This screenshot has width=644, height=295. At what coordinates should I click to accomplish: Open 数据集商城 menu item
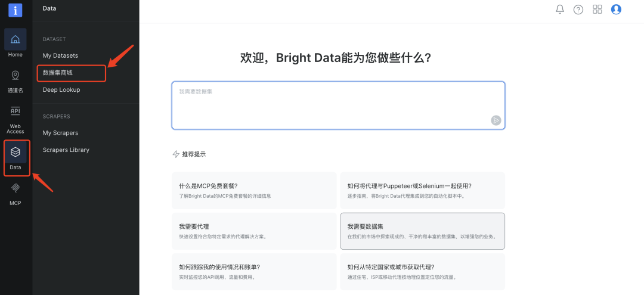coord(57,73)
